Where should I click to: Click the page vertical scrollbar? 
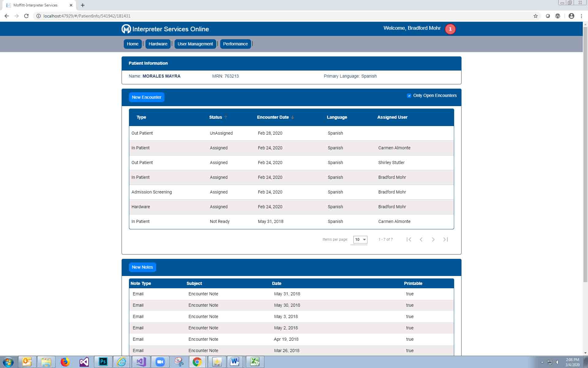pos(585,153)
